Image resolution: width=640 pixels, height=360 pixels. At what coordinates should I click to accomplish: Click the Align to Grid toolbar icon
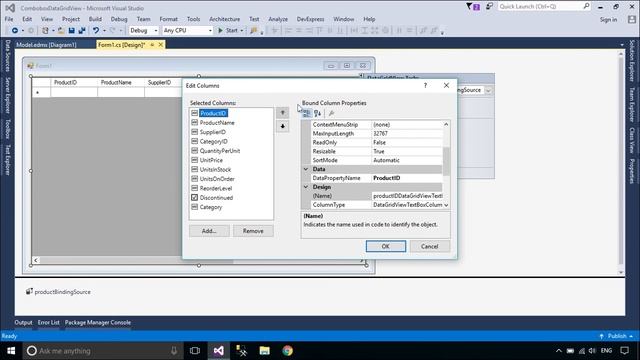(275, 31)
